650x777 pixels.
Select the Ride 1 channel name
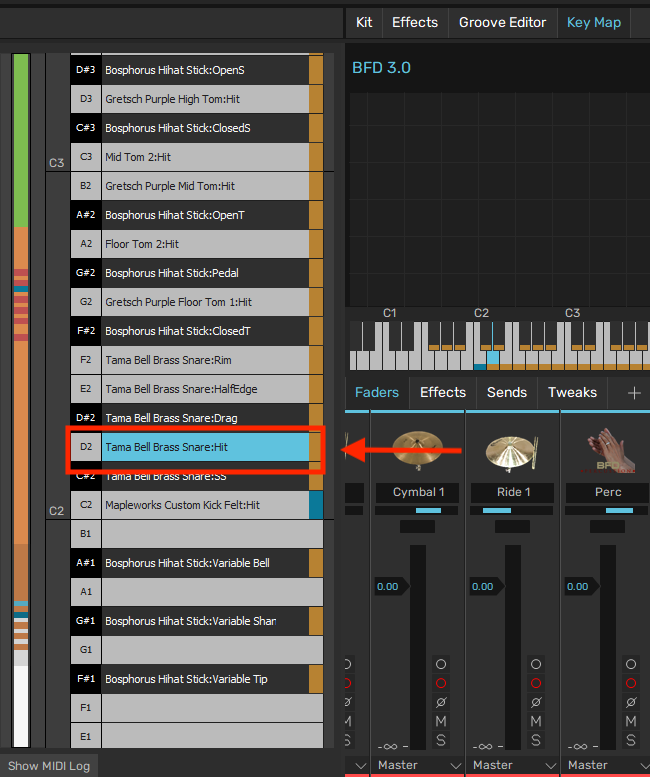[513, 492]
